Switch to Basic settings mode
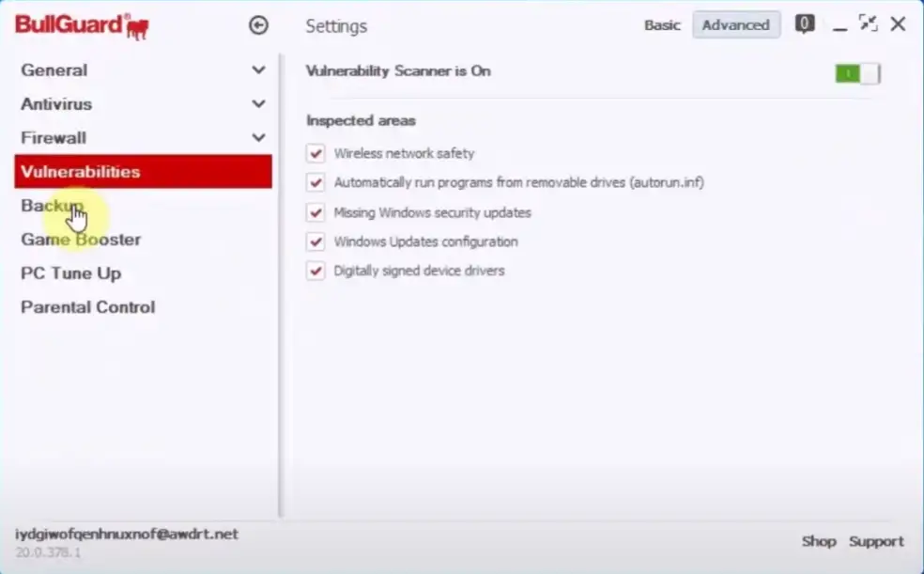Image resolution: width=924 pixels, height=574 pixels. (x=662, y=25)
